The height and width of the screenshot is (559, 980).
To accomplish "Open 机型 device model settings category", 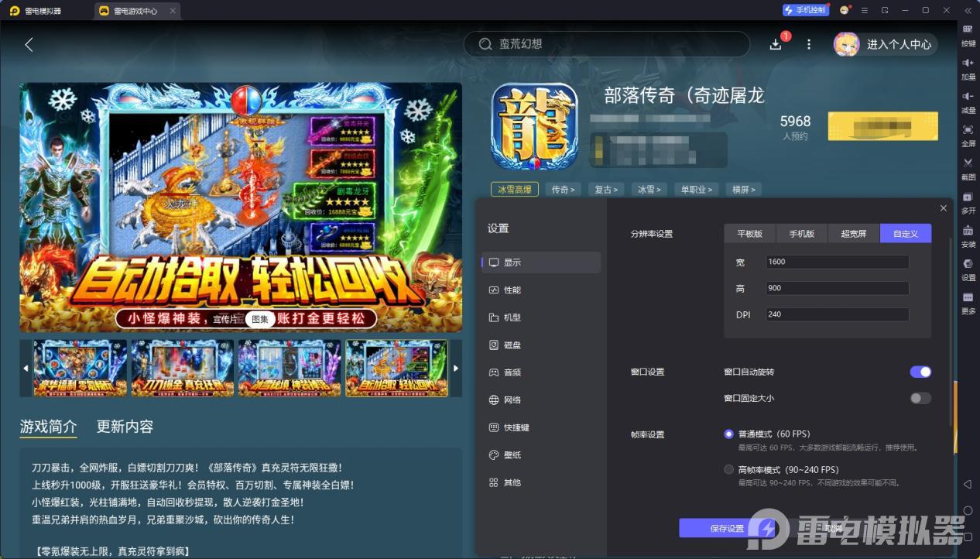I will click(x=541, y=317).
